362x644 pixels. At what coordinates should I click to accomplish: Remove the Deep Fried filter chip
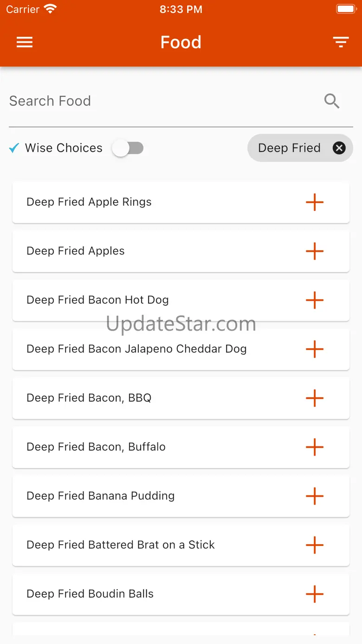339,148
